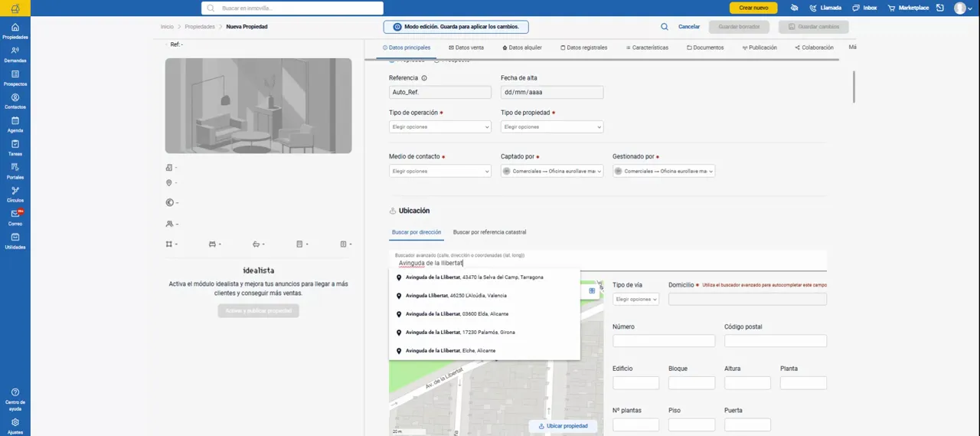
Task: Go to Propiedades breadcrumb
Action: point(200,27)
